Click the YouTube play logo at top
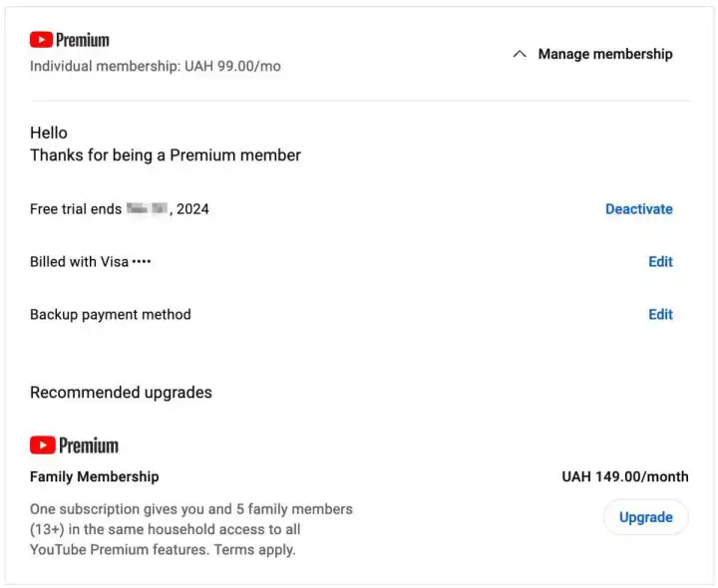Viewport: 718px width, 588px height. coord(41,40)
